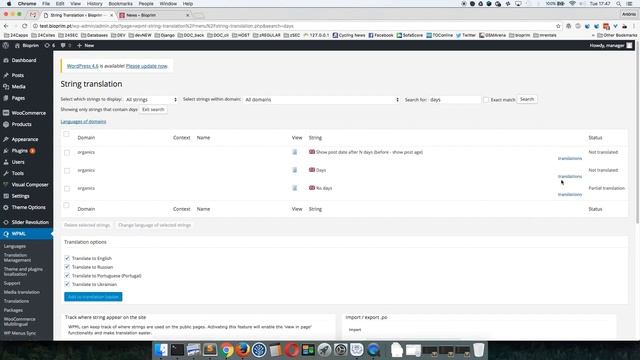
Task: Open 'WordPress 4.6' release link
Action: [82, 66]
